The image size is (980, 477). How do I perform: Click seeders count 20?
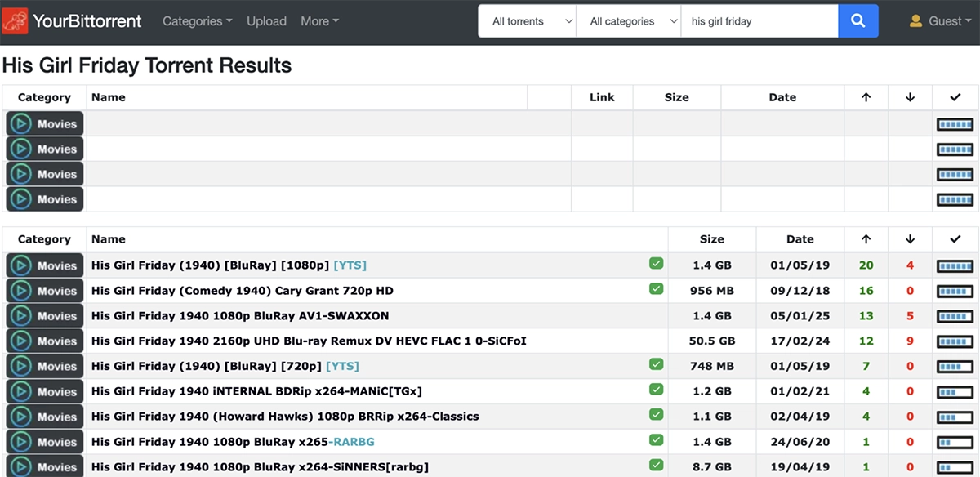(x=866, y=265)
